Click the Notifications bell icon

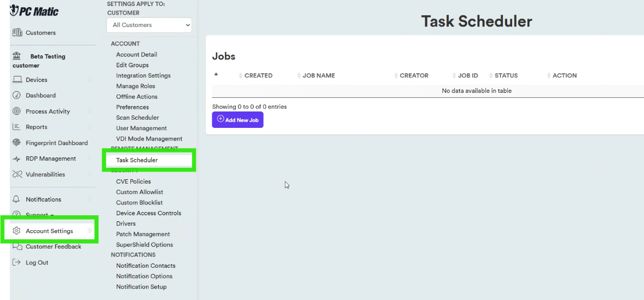click(x=16, y=199)
